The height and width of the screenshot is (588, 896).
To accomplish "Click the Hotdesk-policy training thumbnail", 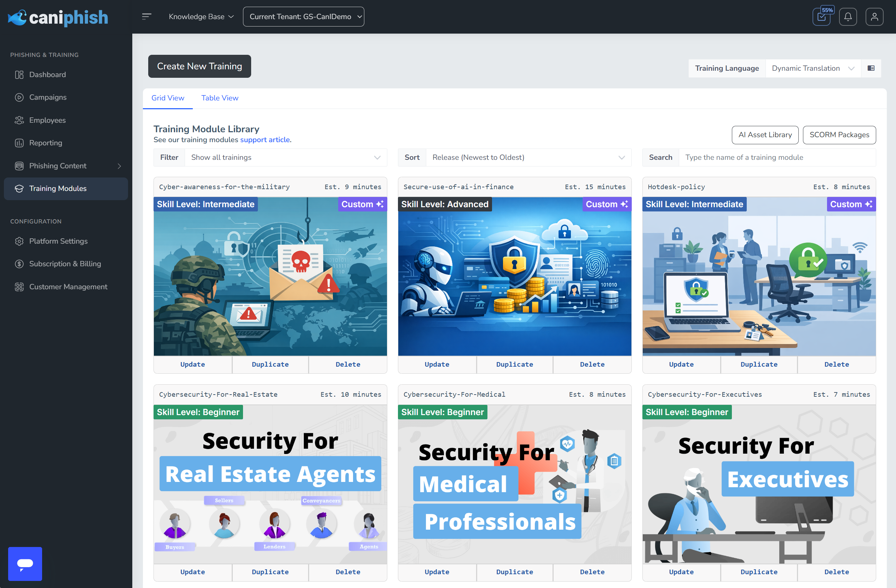I will [759, 276].
